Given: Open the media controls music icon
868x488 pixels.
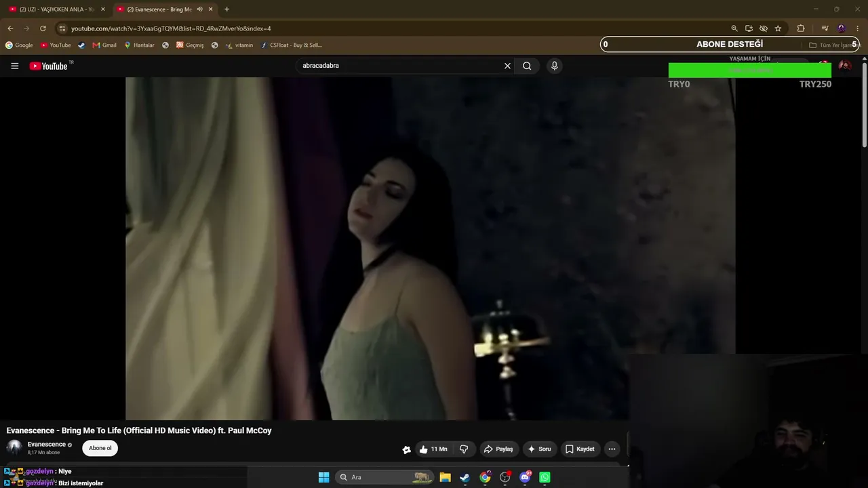Looking at the screenshot, I should 825,28.
